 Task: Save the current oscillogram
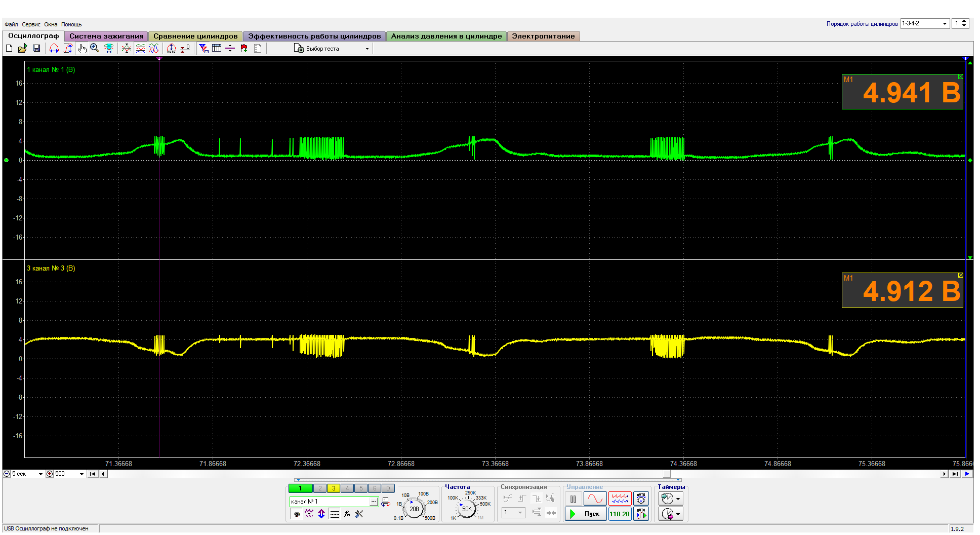pos(36,48)
